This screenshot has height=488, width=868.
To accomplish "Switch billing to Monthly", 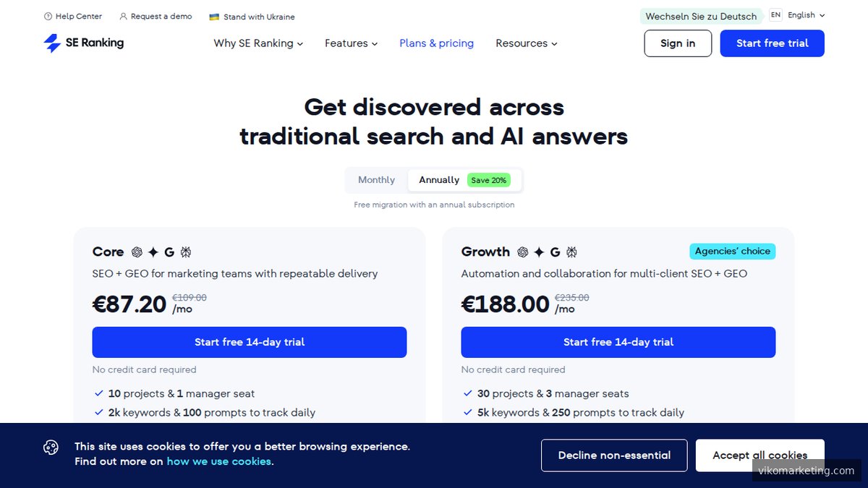I will [376, 180].
